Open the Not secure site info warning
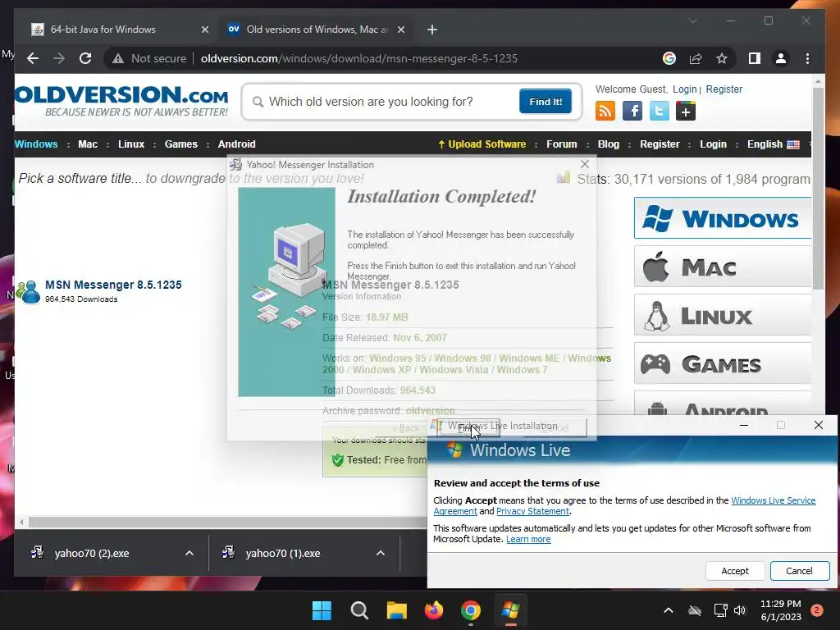The width and height of the screenshot is (840, 630). (149, 58)
